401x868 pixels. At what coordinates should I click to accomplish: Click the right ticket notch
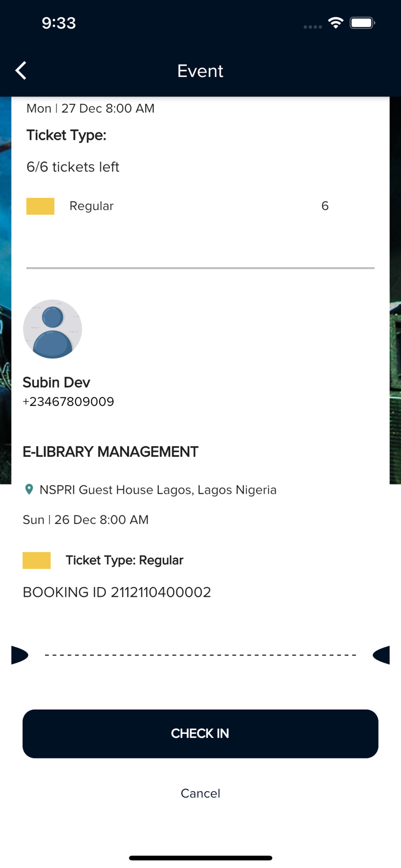click(x=382, y=655)
